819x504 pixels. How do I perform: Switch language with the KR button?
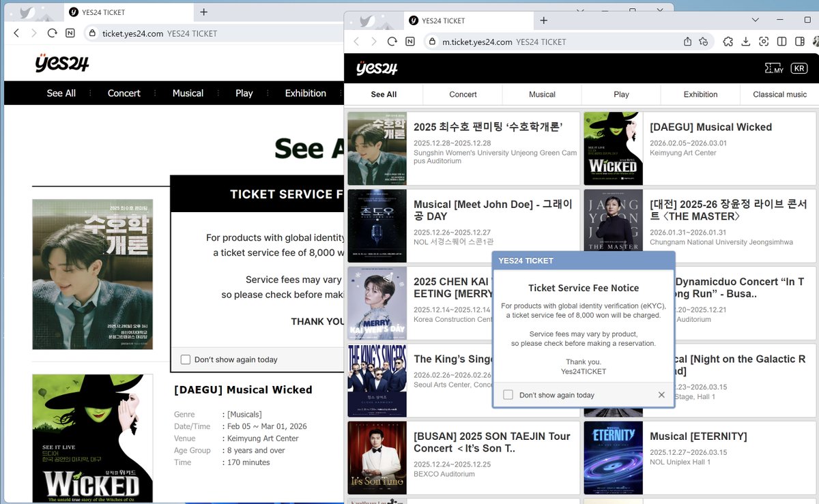[x=799, y=68]
